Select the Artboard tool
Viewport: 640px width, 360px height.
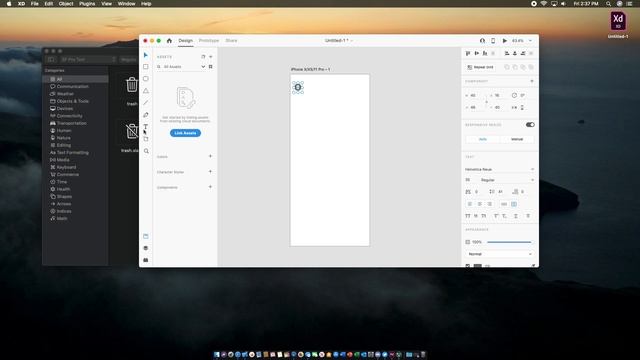point(146,139)
